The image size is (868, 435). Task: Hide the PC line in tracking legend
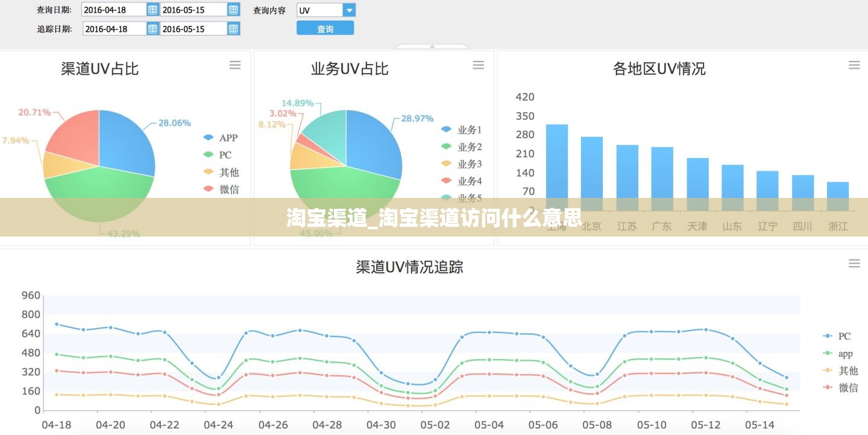click(x=837, y=336)
